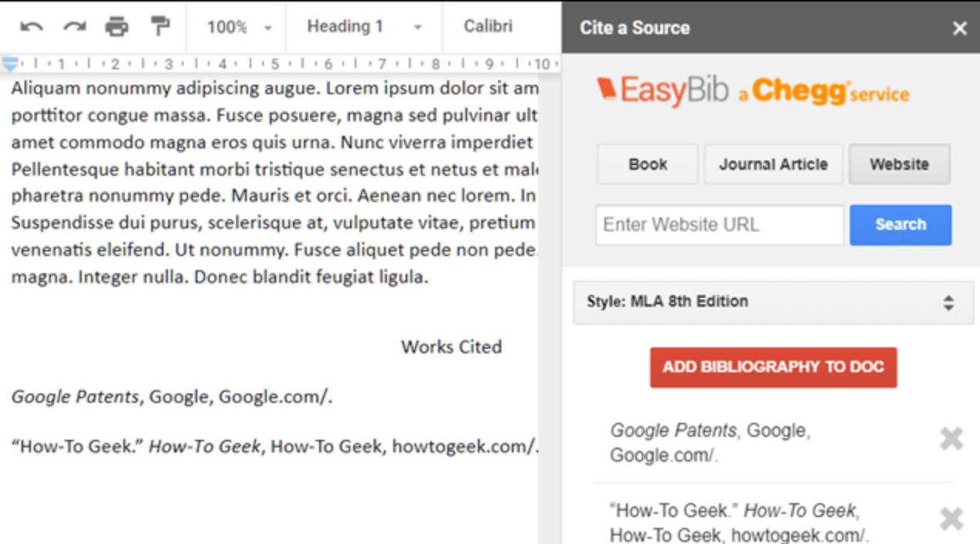This screenshot has width=980, height=544.
Task: Expand the Heading 1 style dropdown
Action: click(x=364, y=27)
